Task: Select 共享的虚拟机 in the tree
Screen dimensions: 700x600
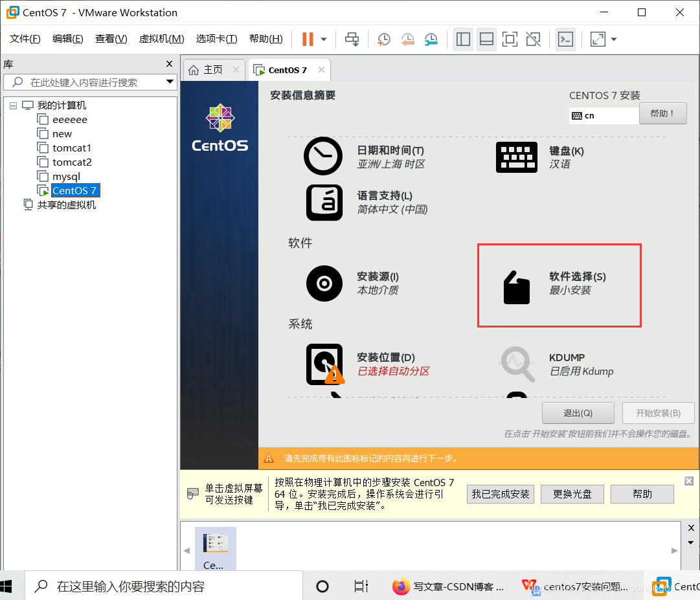Action: (66, 205)
